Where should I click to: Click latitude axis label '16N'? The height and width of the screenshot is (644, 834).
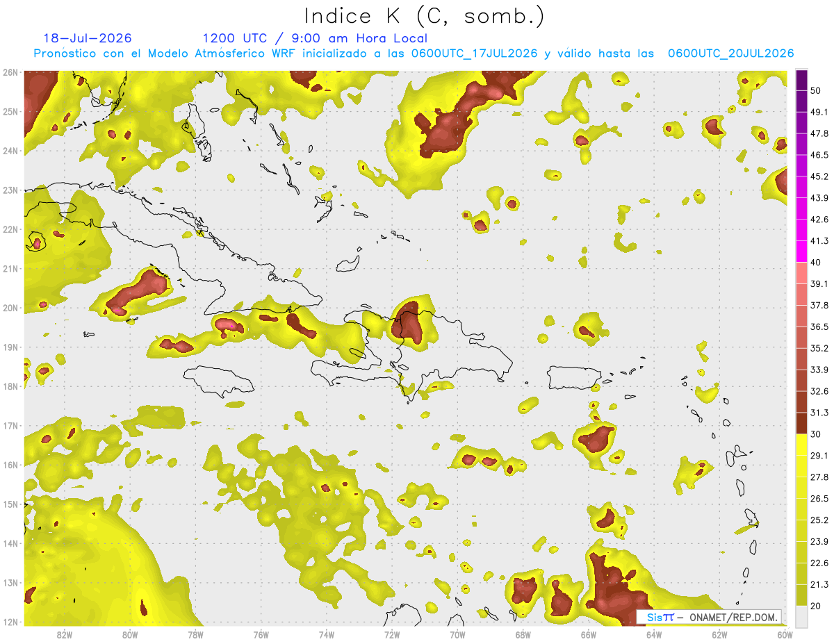tap(10, 465)
